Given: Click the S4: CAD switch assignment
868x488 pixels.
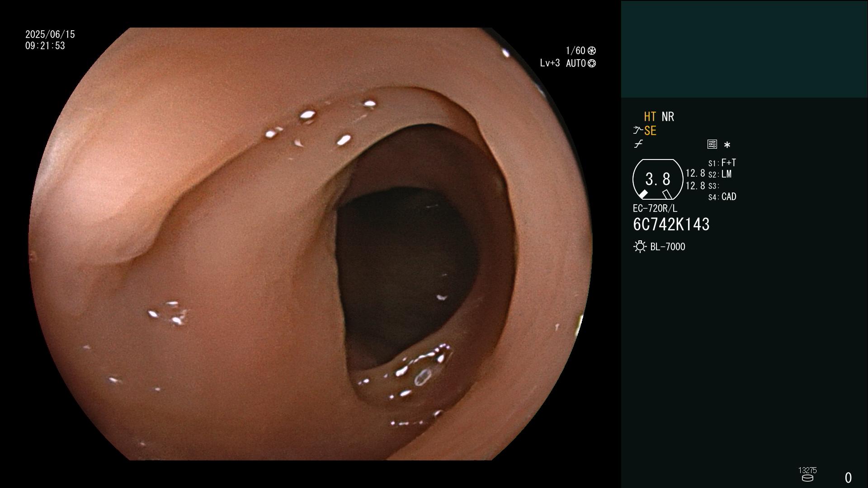Looking at the screenshot, I should coord(722,197).
